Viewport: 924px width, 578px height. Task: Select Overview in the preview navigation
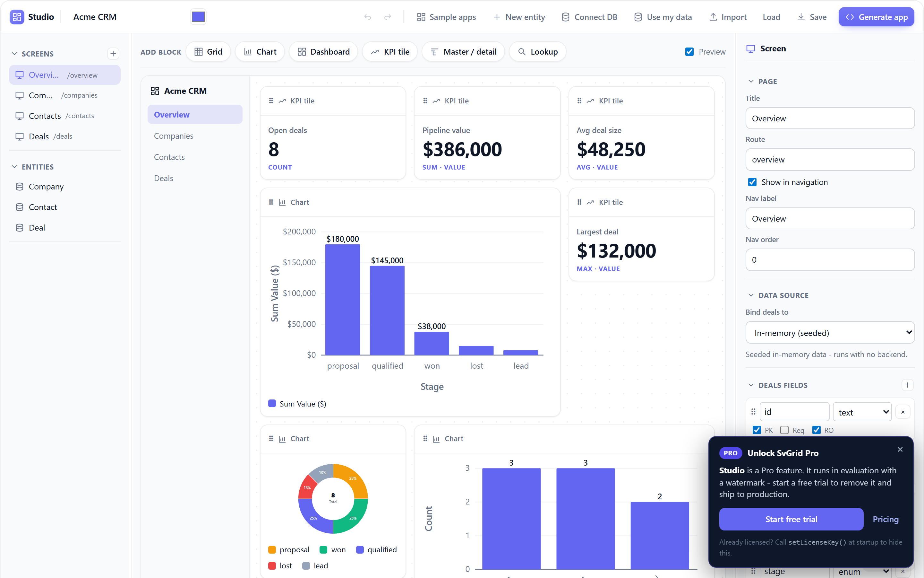(x=195, y=114)
